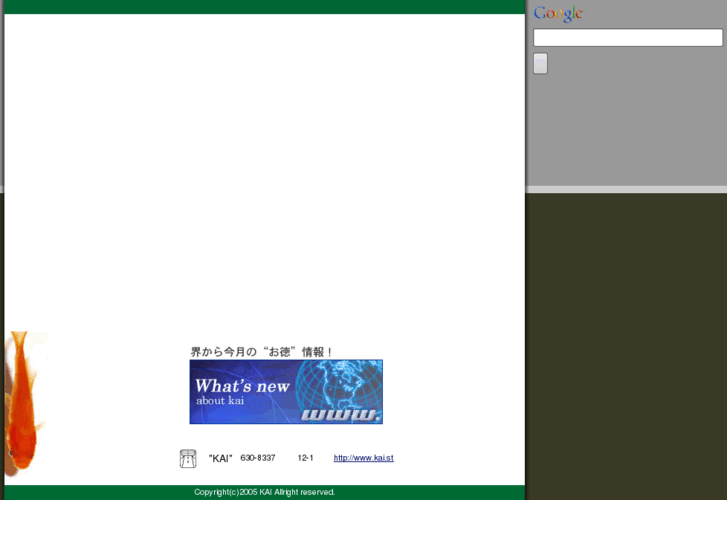Focus the Google search input field

click(x=628, y=38)
